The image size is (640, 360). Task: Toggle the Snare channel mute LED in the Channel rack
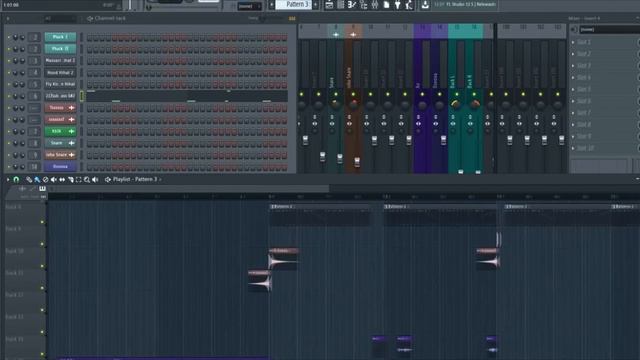tap(9, 143)
